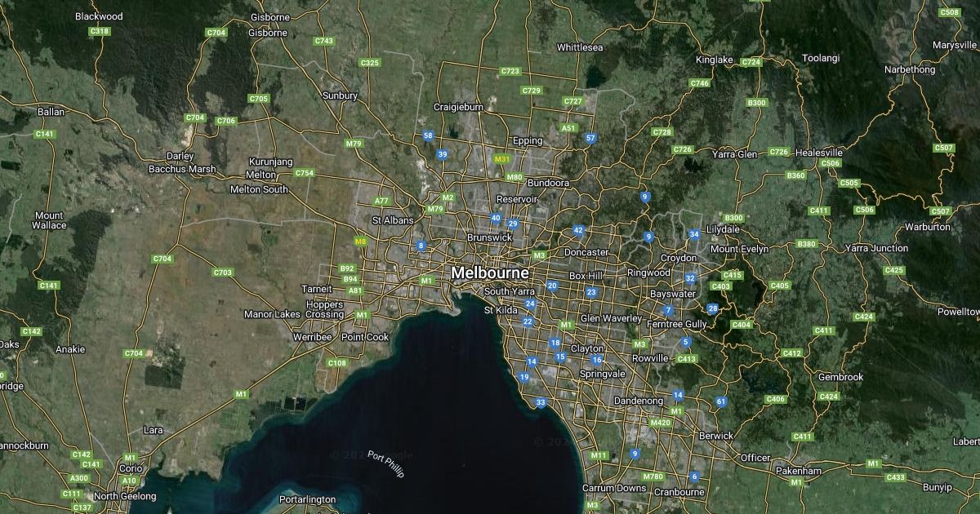Click the Gembrook label
Screen dimensions: 980x514
[840, 377]
